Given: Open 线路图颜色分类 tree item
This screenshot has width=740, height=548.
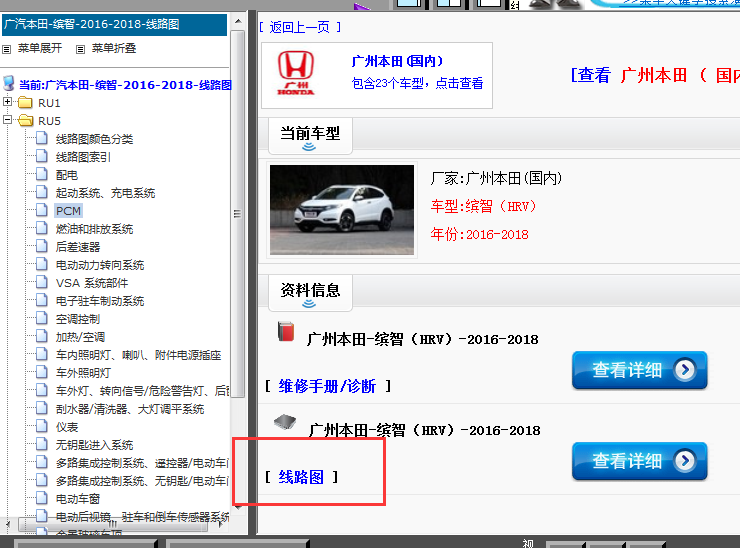Looking at the screenshot, I should 94,139.
